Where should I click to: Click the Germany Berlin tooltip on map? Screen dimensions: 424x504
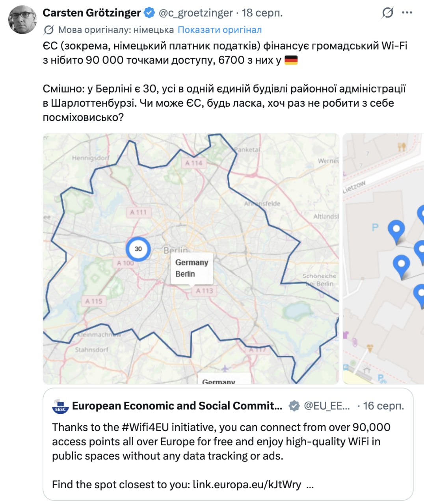(x=192, y=268)
